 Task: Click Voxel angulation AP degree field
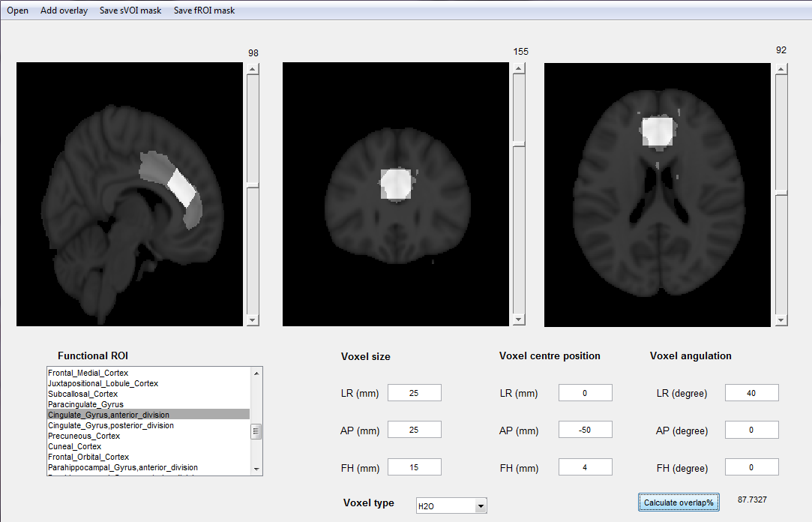[751, 430]
